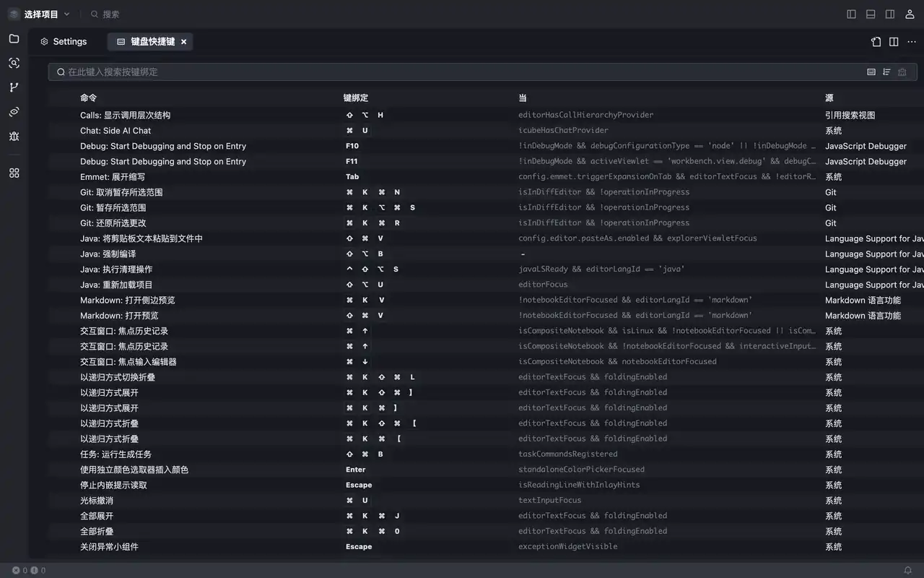Select the Emmet: 展开缩写 row
924x578 pixels.
[486, 177]
